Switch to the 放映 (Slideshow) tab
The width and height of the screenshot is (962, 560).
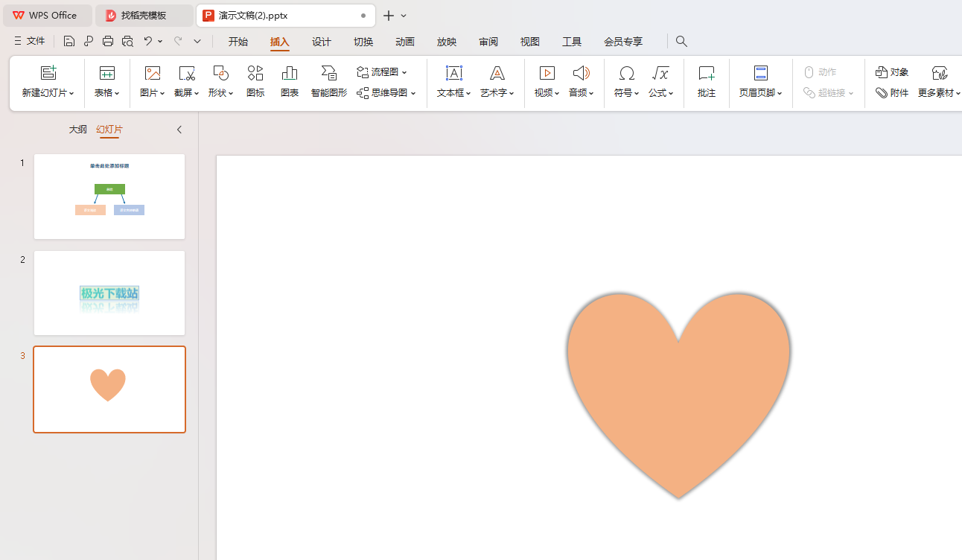click(x=447, y=42)
